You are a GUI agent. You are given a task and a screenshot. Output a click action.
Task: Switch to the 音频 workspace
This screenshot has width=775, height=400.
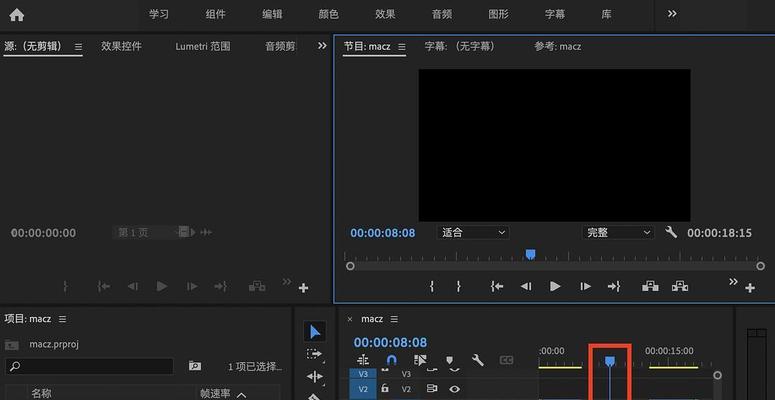[442, 14]
